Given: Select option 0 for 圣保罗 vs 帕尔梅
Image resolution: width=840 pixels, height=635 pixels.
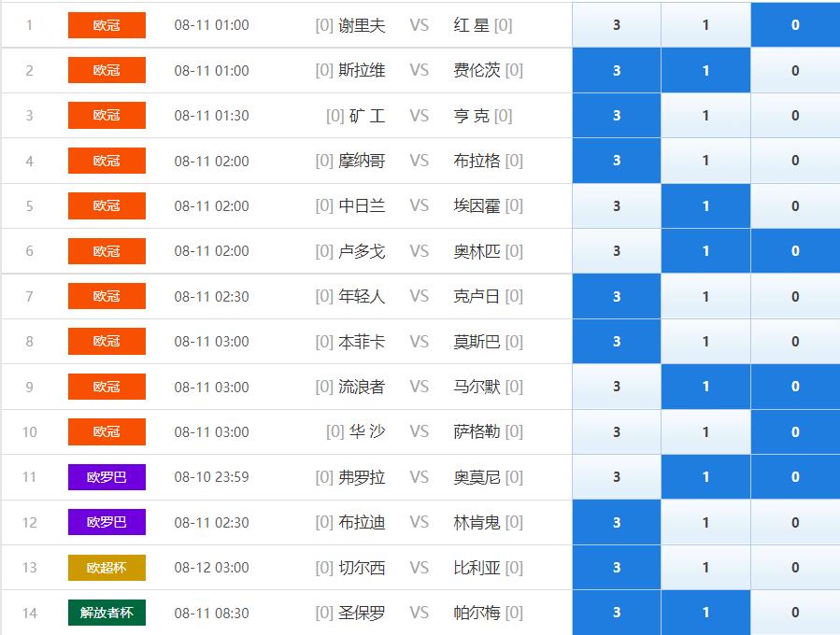Looking at the screenshot, I should [795, 613].
